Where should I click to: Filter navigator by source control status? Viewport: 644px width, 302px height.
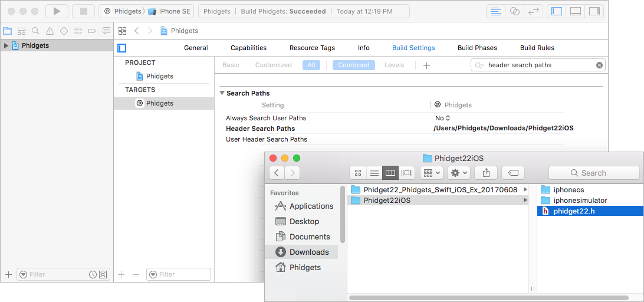pyautogui.click(x=103, y=274)
